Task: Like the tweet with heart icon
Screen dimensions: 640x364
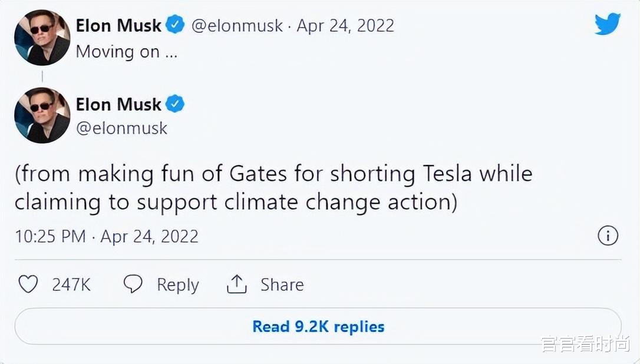Action: coord(28,284)
